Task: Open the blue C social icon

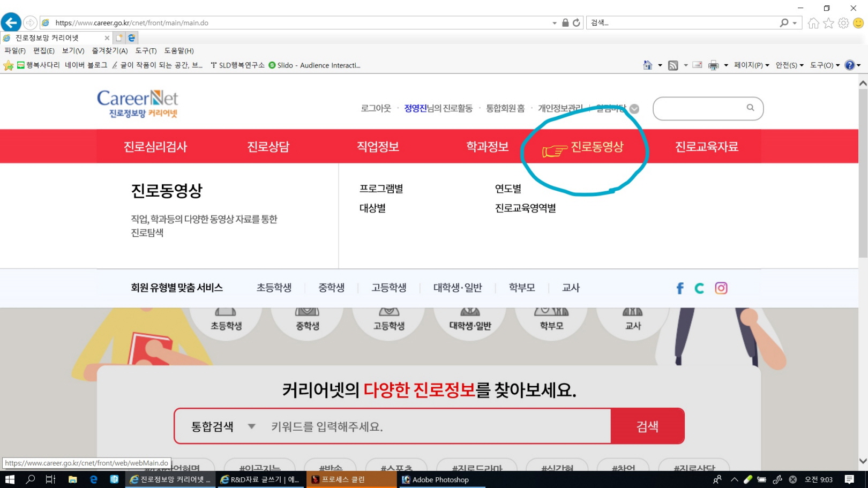Action: point(699,288)
